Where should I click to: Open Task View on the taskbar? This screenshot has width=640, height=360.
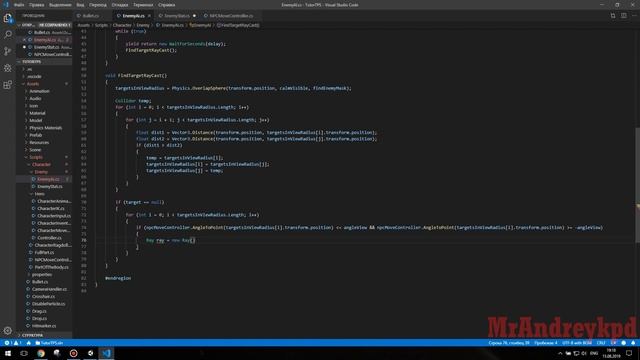[x=24, y=353]
